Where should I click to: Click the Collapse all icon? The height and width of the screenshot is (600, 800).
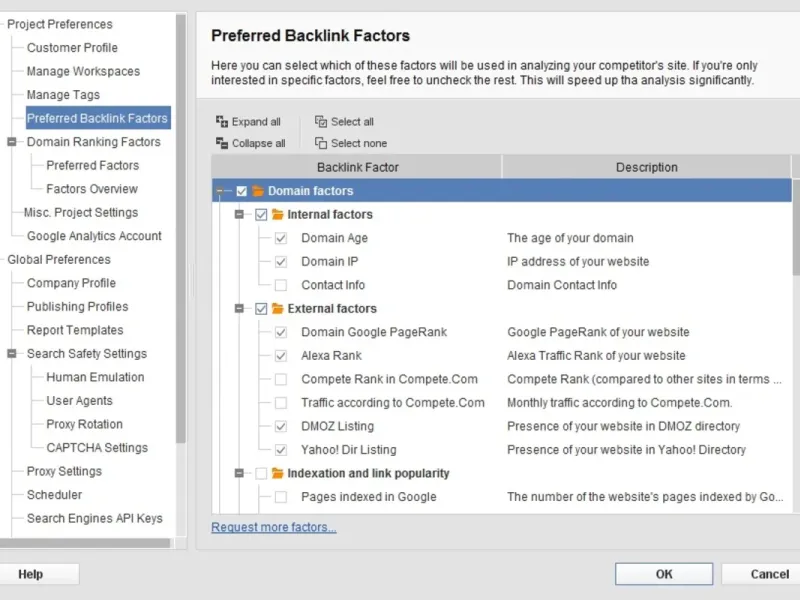coord(222,143)
